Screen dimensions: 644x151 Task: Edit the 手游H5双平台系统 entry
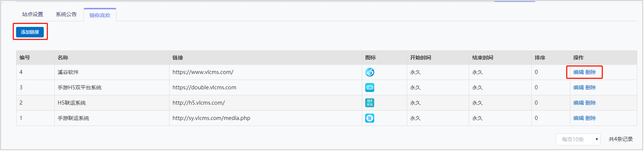[579, 87]
